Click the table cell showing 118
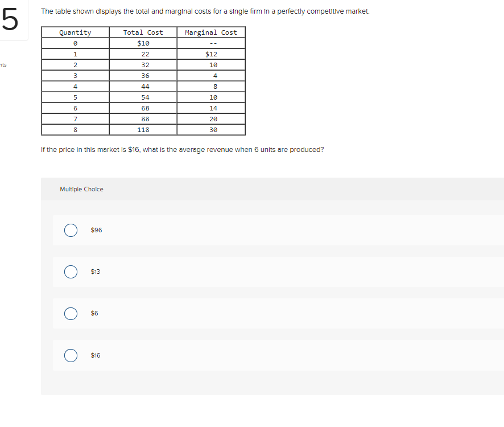This screenshot has width=504, height=427. coord(143,129)
